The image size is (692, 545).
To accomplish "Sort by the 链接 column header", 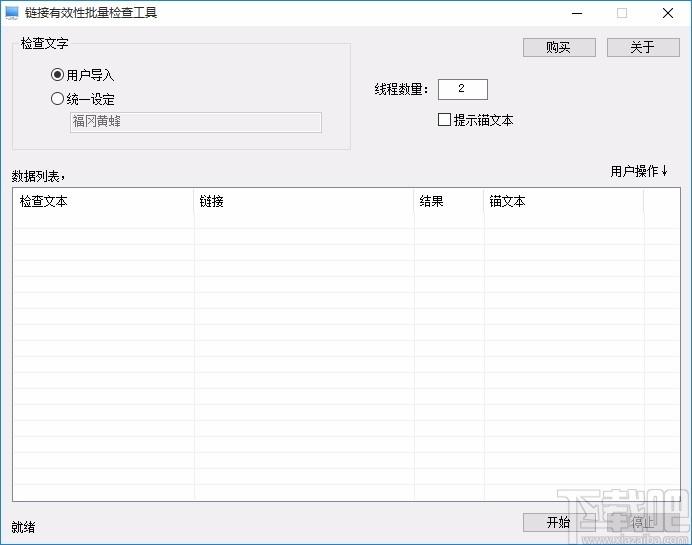I will 304,202.
